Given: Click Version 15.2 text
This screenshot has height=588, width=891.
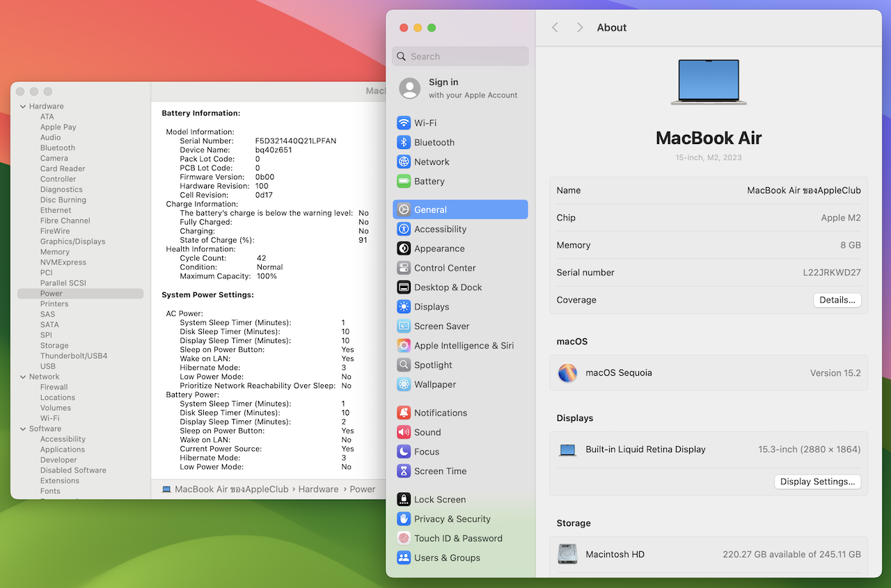Looking at the screenshot, I should tap(835, 373).
